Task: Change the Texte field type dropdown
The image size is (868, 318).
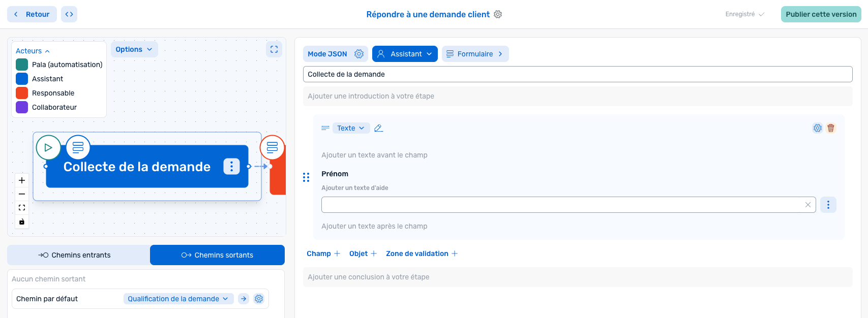Action: 351,128
